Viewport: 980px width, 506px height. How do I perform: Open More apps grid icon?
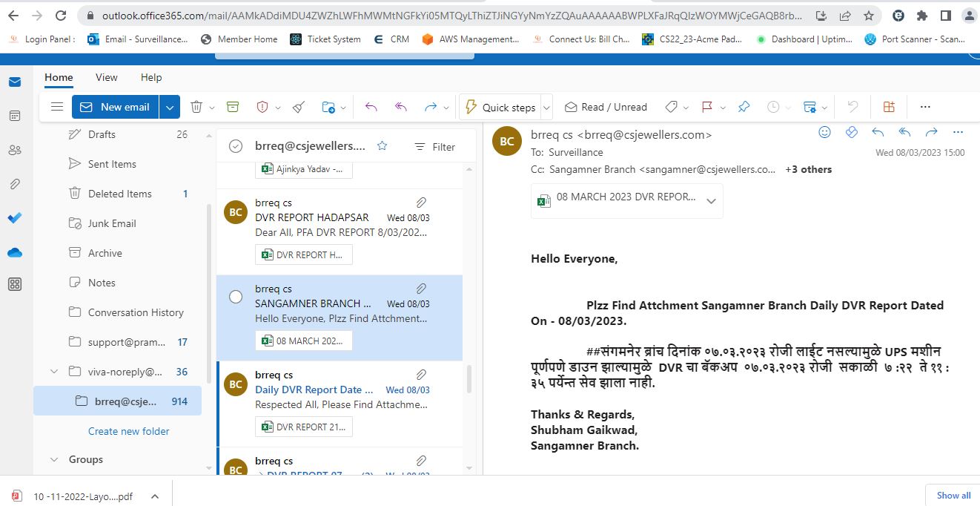(15, 284)
